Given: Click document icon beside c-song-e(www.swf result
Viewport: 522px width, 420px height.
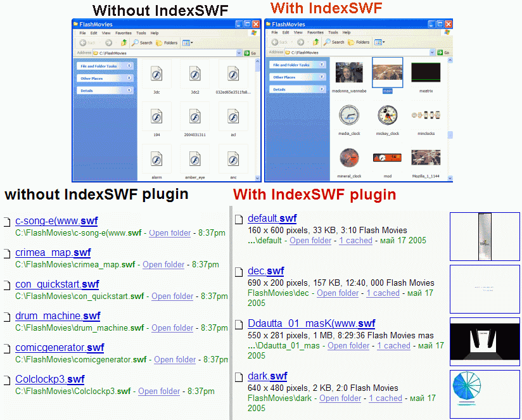Looking at the screenshot, I should (7, 222).
